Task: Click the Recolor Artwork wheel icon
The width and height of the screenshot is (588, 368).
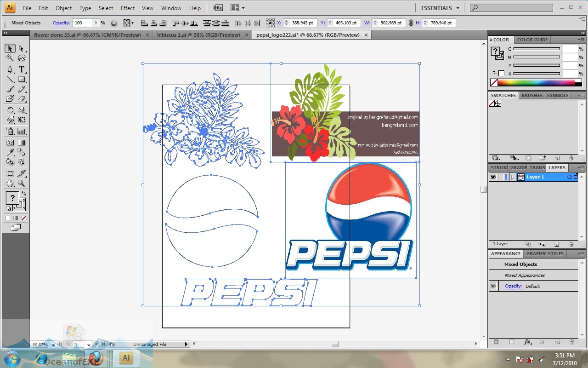Action: [114, 23]
